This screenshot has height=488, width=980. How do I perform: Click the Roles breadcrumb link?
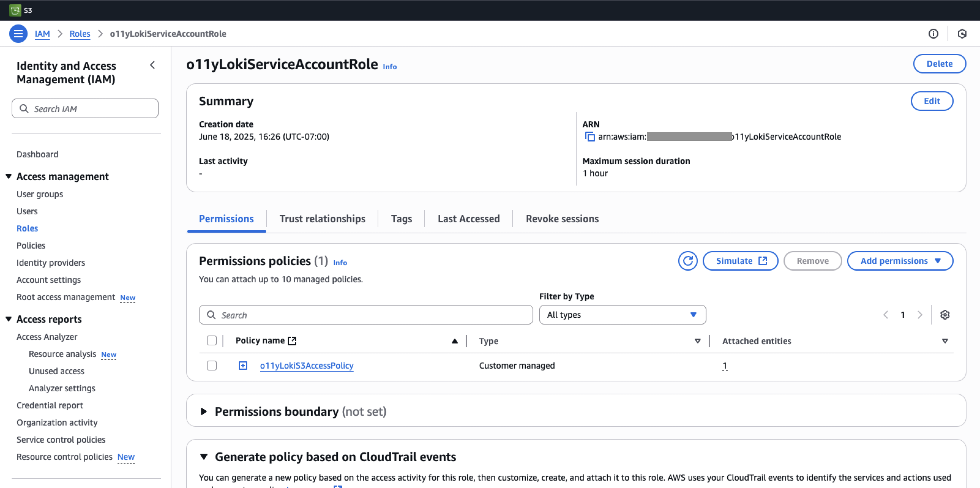tap(80, 33)
